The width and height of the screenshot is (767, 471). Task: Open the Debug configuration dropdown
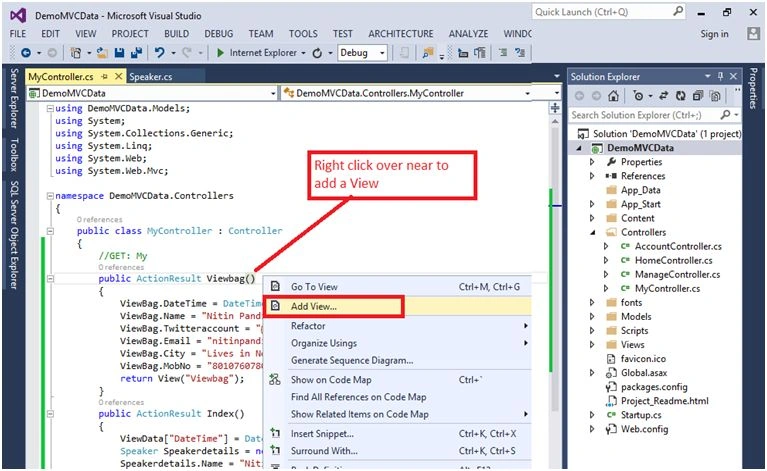click(x=362, y=53)
